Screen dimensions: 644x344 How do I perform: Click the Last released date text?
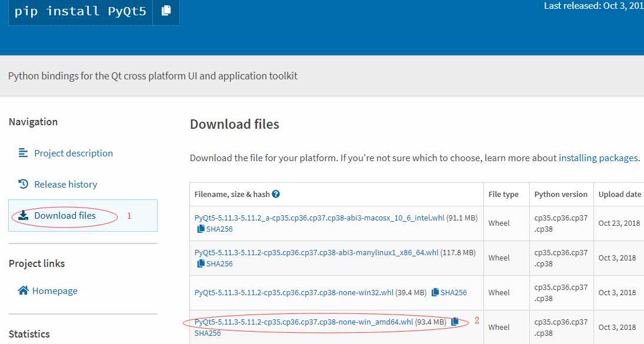(594, 6)
